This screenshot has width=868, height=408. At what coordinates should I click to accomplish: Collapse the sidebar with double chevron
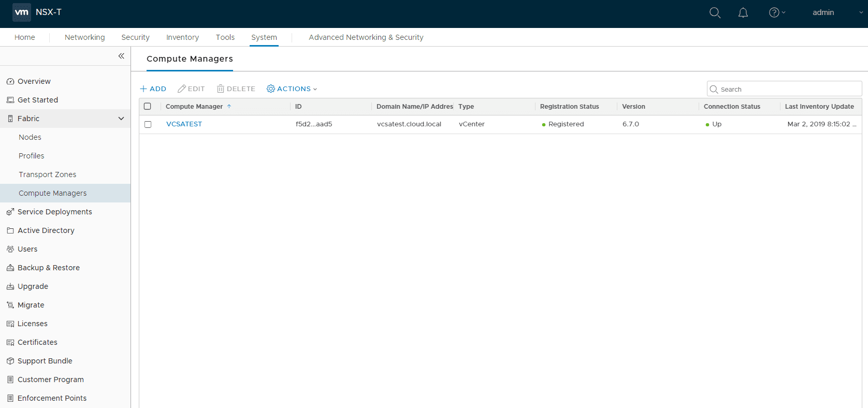[x=121, y=56]
